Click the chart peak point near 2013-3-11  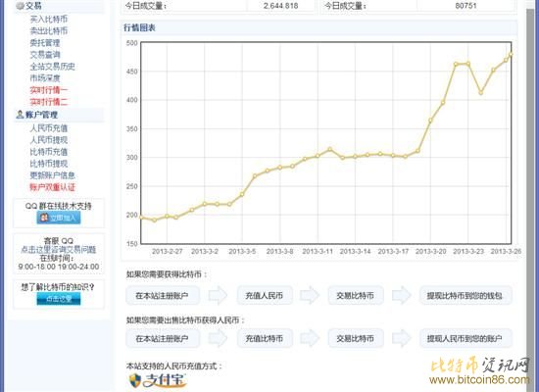coord(330,150)
